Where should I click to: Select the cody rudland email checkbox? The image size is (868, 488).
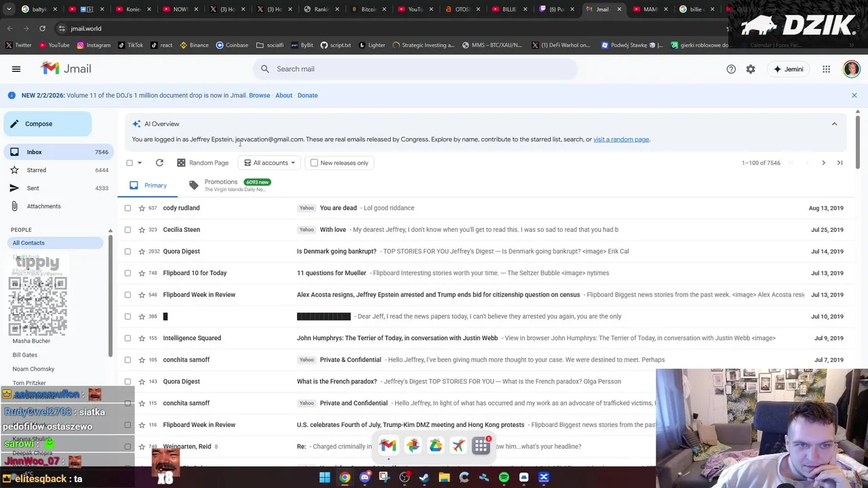(x=127, y=208)
